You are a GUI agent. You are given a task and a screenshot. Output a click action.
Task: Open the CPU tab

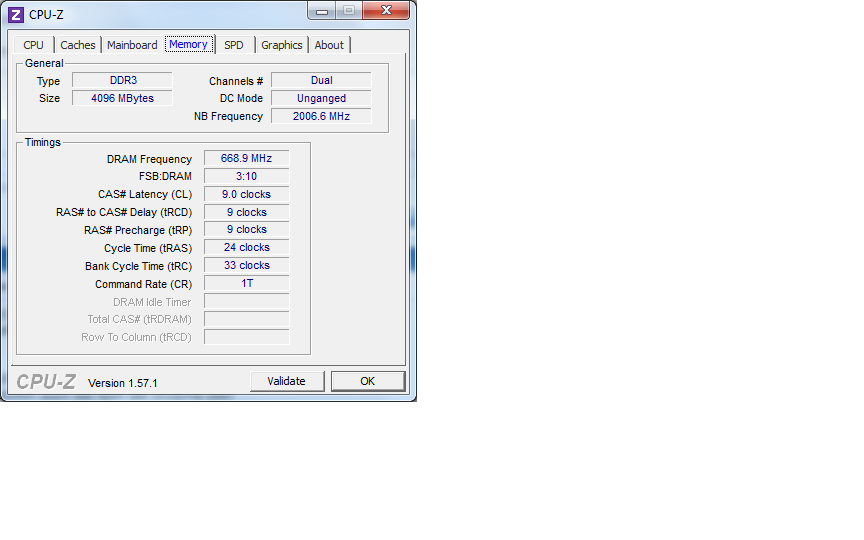[x=33, y=45]
